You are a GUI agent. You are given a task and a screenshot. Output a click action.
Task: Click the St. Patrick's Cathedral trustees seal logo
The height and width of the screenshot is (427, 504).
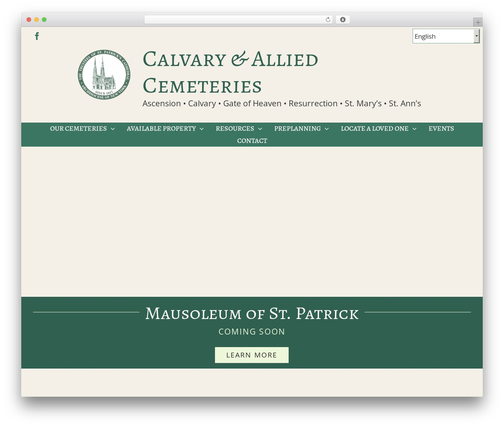coord(104,74)
